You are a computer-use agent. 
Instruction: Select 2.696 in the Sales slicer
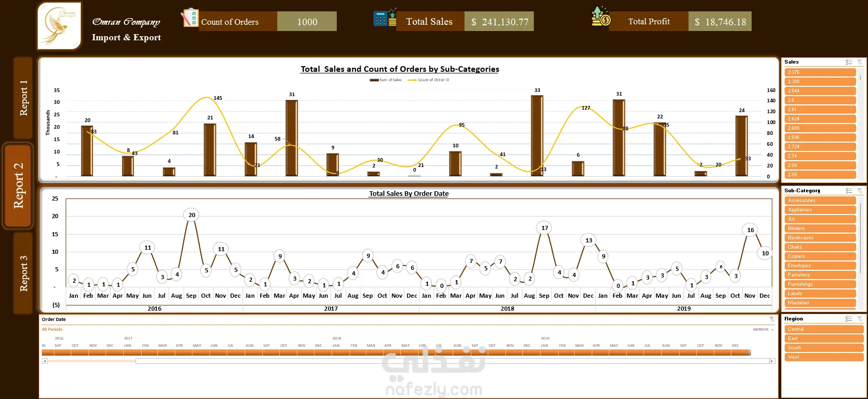point(820,137)
